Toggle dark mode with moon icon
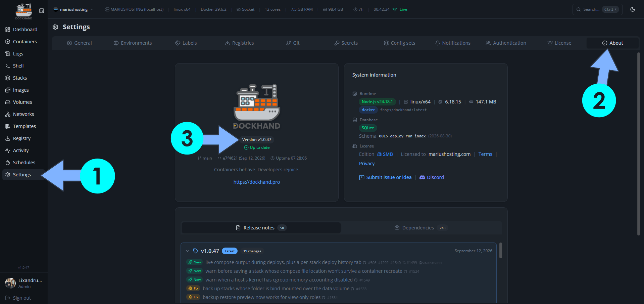The width and height of the screenshot is (644, 304). point(633,9)
